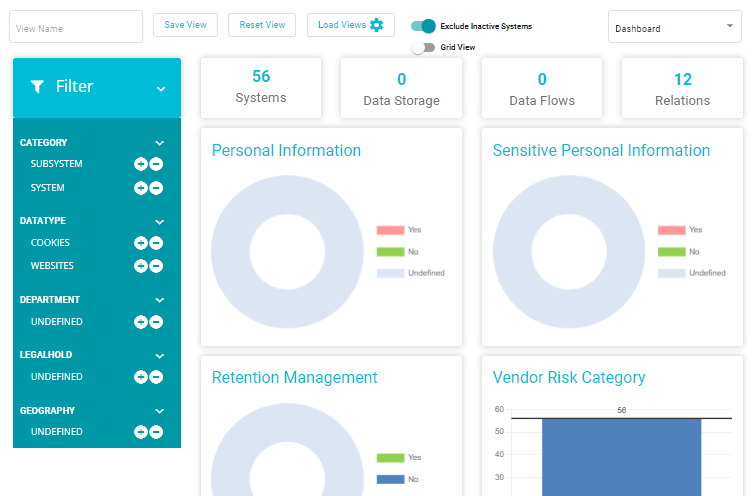
Task: Exclude UNDEFINED under LEGALHOLD via minus icon
Action: point(156,377)
